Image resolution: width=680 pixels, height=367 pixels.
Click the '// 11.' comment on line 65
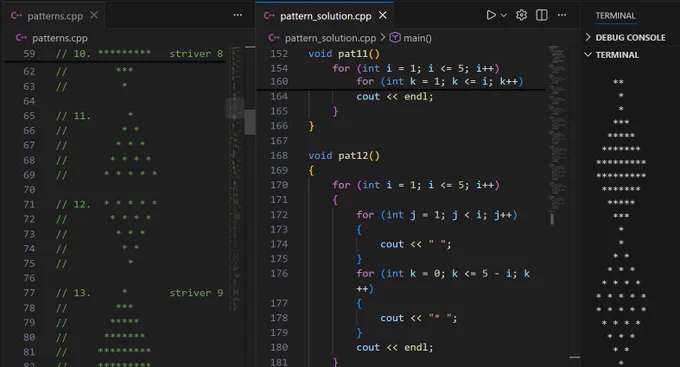(73, 116)
